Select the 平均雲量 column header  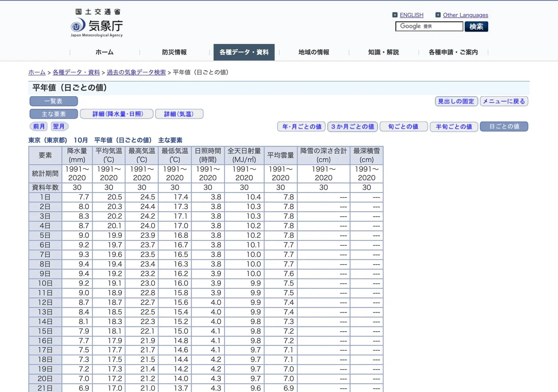(x=280, y=155)
